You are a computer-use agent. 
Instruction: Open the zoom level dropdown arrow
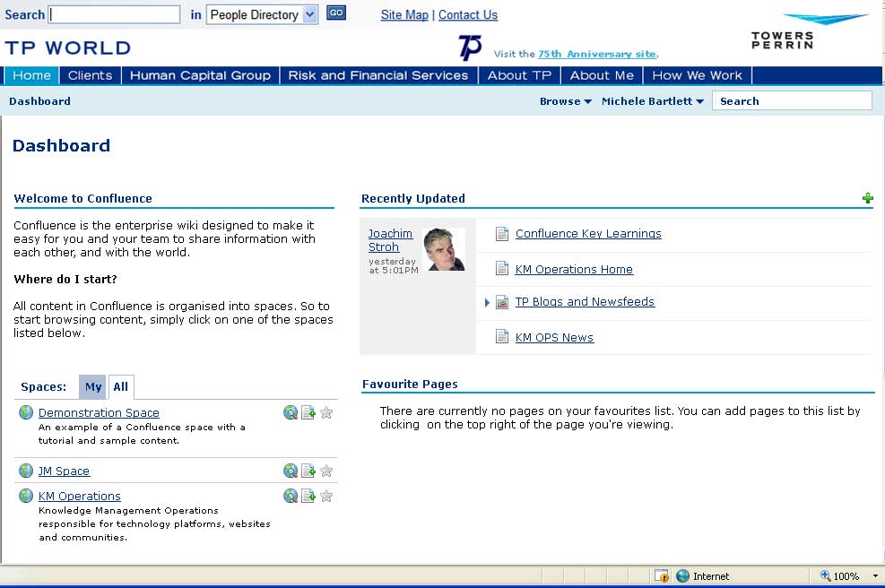click(875, 576)
